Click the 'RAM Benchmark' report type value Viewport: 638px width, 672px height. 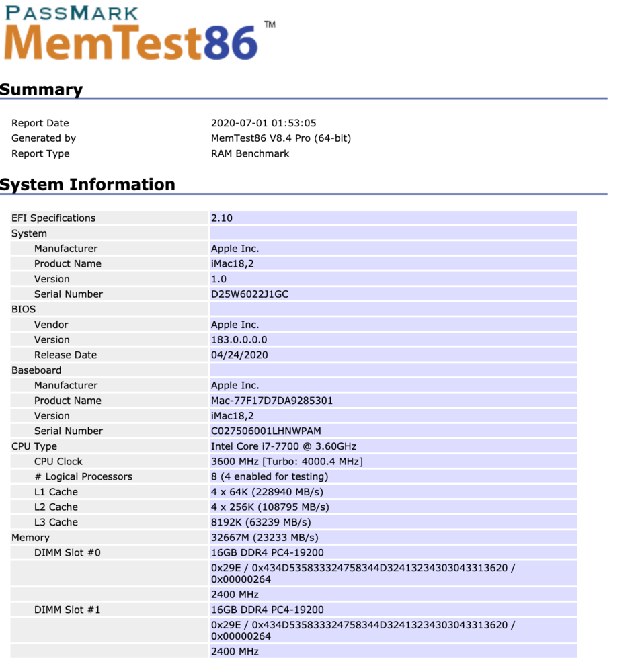click(x=250, y=153)
